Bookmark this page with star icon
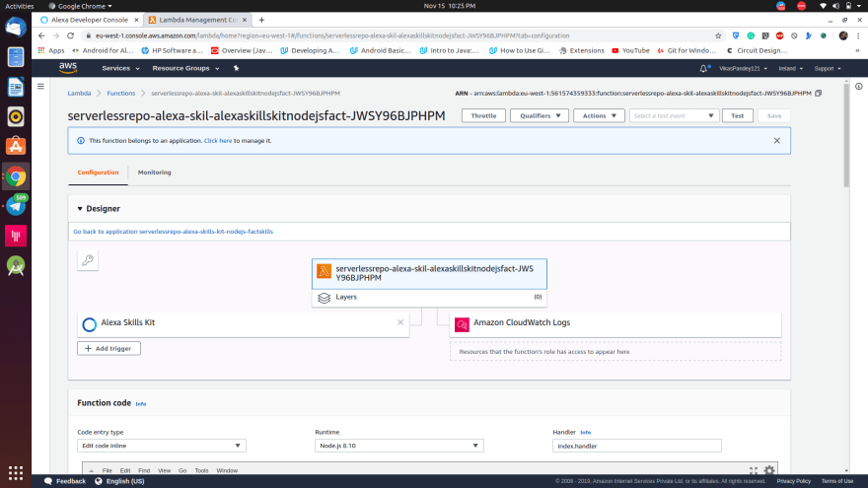Screen dimensions: 868x488 (x=718, y=35)
